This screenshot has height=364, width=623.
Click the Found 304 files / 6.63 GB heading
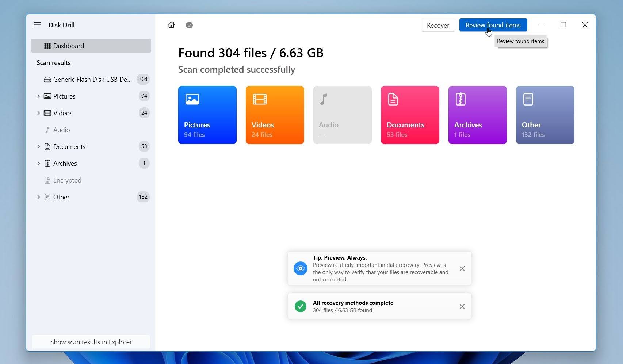point(251,53)
